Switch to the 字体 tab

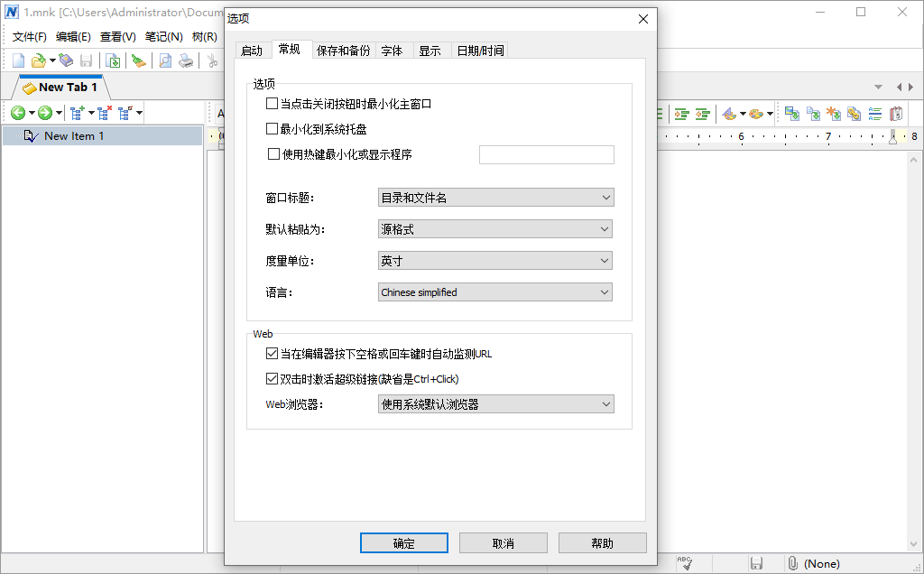pos(393,51)
